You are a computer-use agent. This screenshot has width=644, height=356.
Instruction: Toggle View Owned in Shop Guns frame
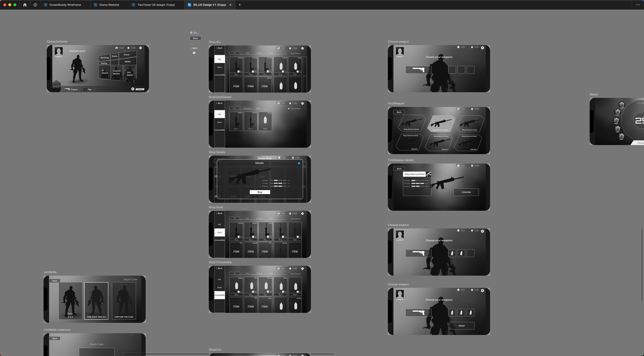pos(295,219)
